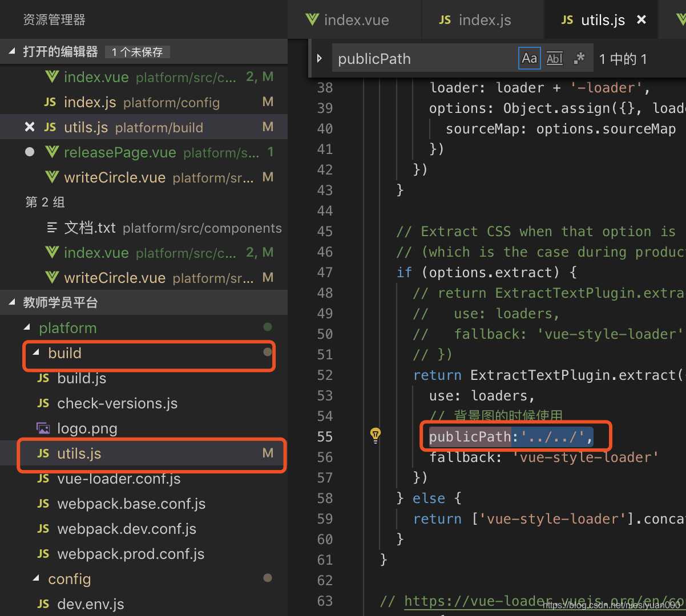The height and width of the screenshot is (616, 686).
Task: Select the lightbulb quick-fix icon
Action: (x=376, y=435)
